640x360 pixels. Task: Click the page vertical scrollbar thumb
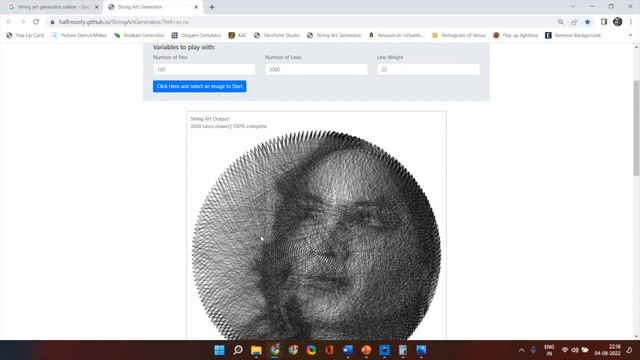[636, 128]
